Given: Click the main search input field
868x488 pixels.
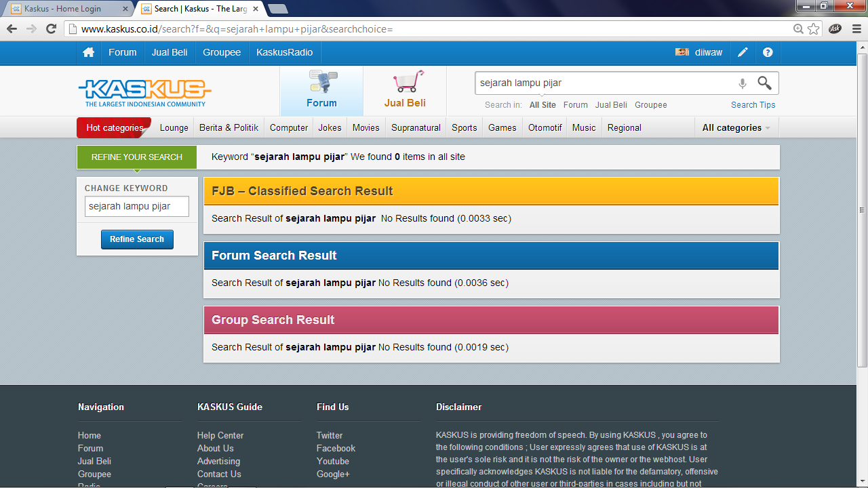Looking at the screenshot, I should pyautogui.click(x=605, y=83).
